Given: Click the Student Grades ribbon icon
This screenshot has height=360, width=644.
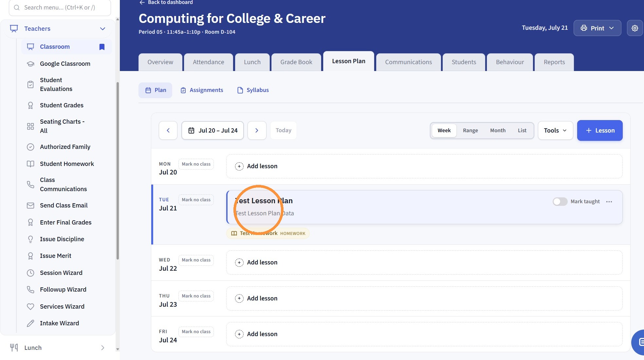Looking at the screenshot, I should click(x=30, y=105).
